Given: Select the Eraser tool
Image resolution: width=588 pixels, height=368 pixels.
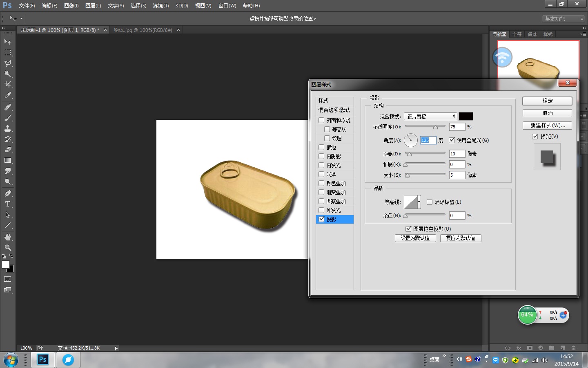Looking at the screenshot, I should 8,150.
